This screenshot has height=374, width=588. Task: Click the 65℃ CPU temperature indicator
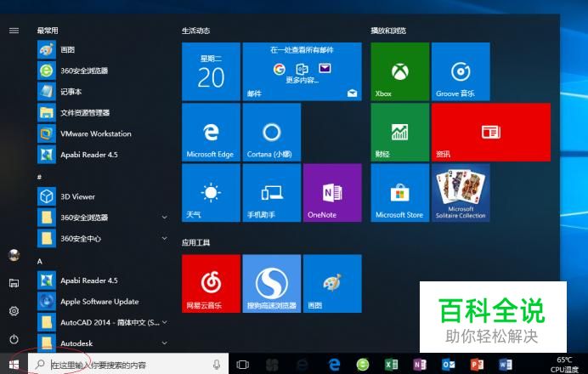[564, 365]
